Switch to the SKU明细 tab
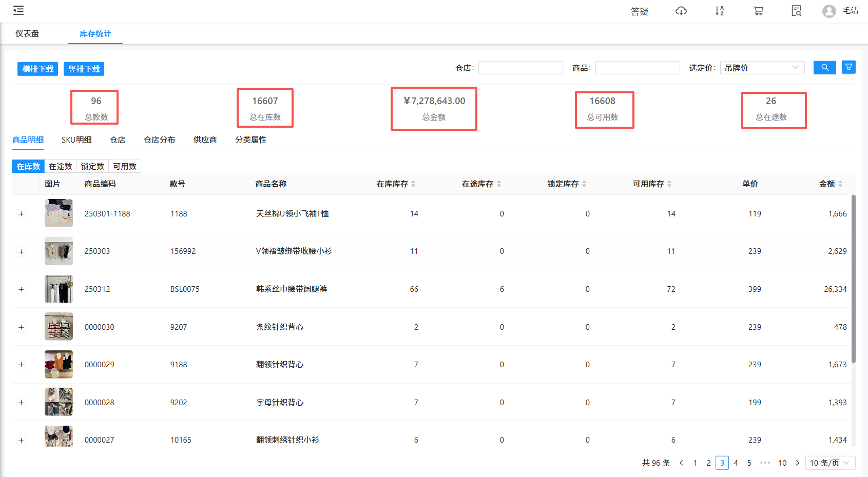 76,140
